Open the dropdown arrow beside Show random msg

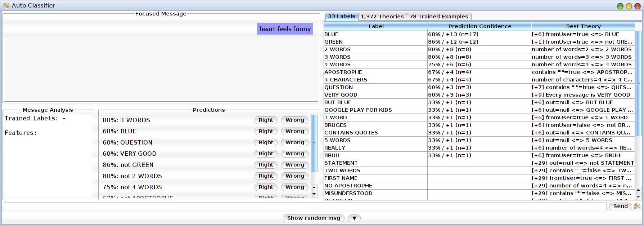(x=354, y=218)
